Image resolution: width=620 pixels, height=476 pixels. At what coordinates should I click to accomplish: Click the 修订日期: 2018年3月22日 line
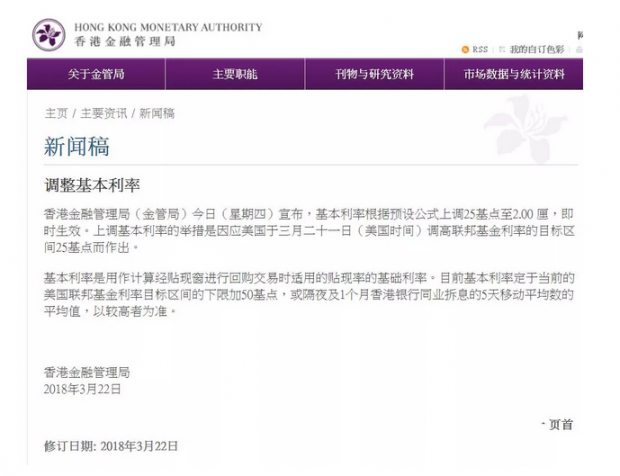pyautogui.click(x=111, y=446)
